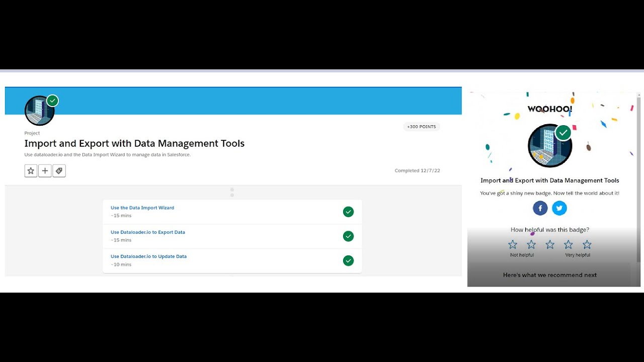644x362 pixels.
Task: Click checkmark for Update Data step
Action: pos(348,260)
